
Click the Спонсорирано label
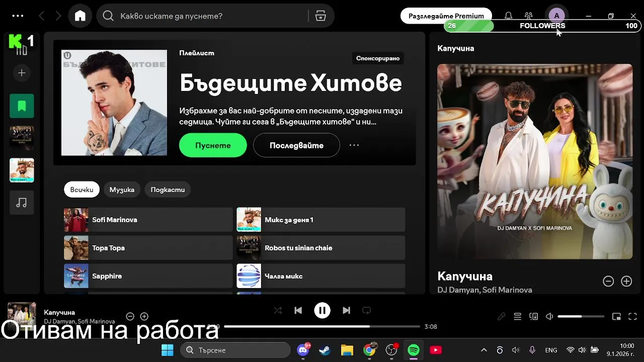click(378, 58)
